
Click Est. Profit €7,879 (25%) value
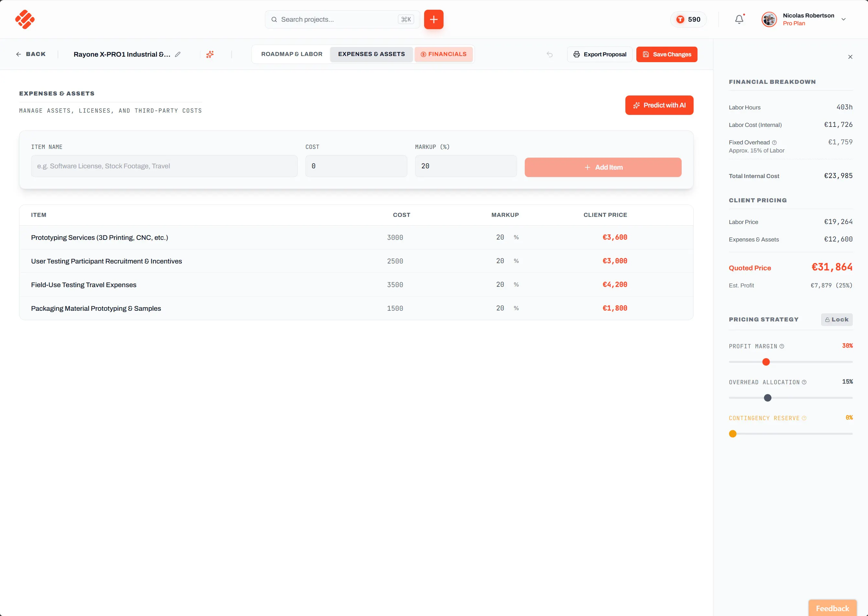pyautogui.click(x=831, y=285)
